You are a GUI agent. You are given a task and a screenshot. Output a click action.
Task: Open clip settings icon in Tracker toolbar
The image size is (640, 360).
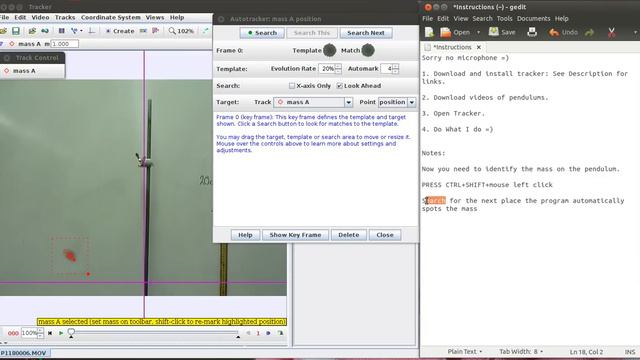[x=62, y=31]
